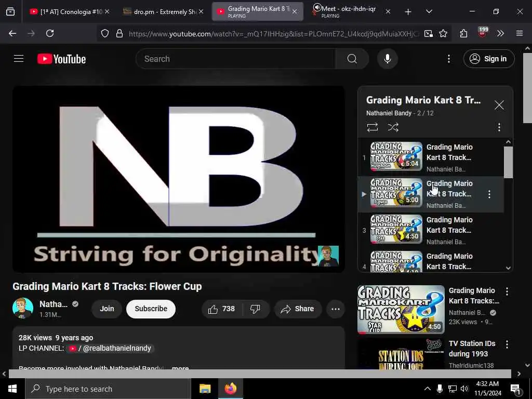The image size is (532, 399).
Task: Open Windows notification center
Action: click(x=515, y=389)
